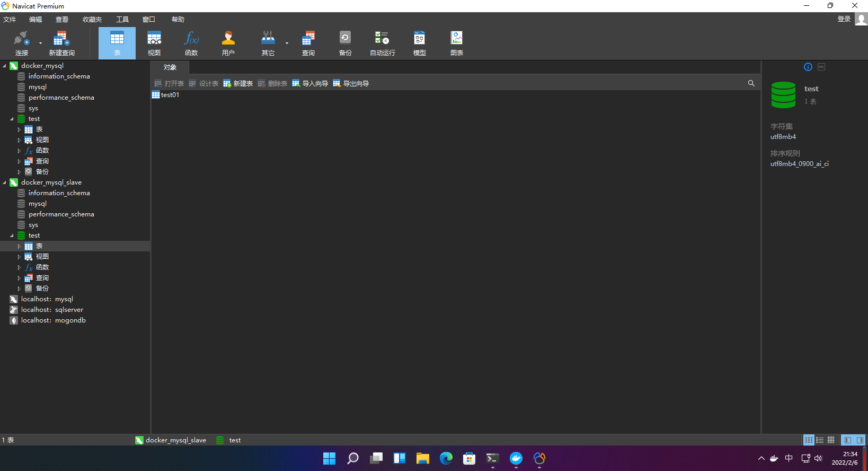The width and height of the screenshot is (868, 471).
Task: Switch to ER diagram view in status bar
Action: 831,440
